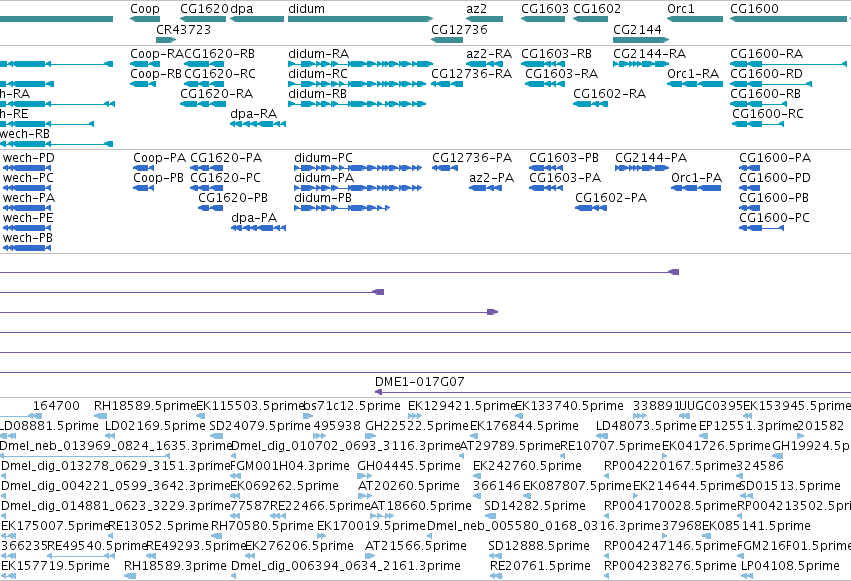Select the CG1620-PB protein glyph
851x581 pixels.
coord(211,208)
